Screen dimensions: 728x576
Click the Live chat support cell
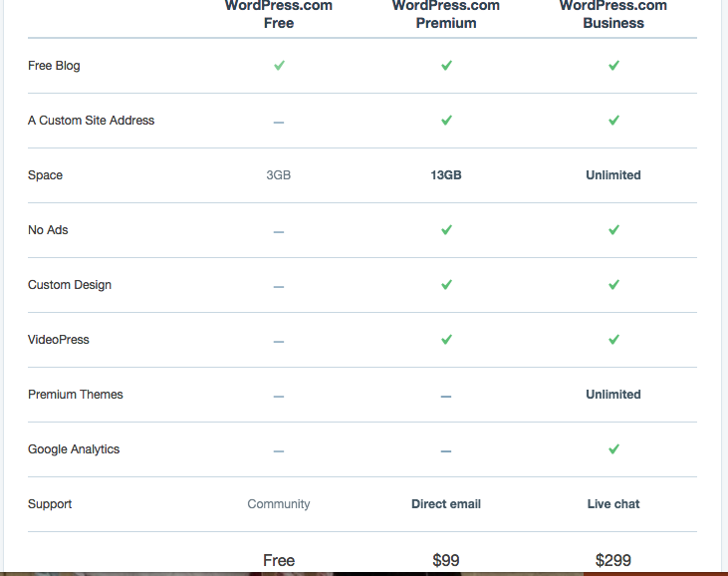tap(613, 504)
